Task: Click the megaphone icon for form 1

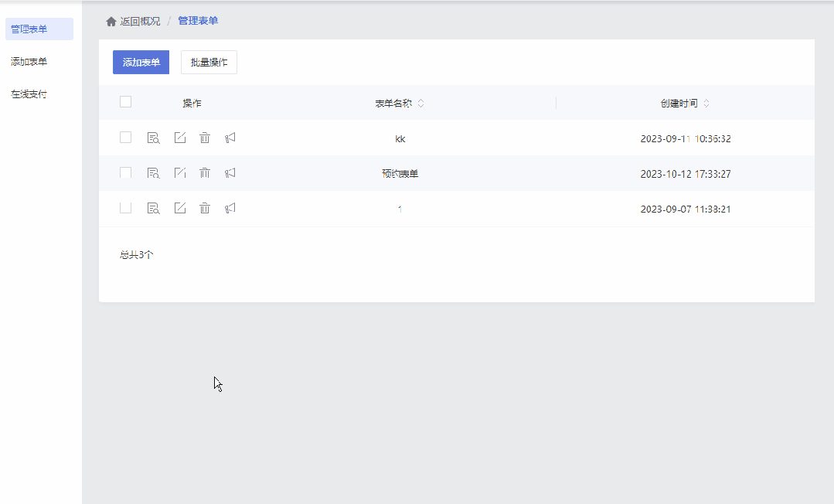Action: [x=230, y=208]
